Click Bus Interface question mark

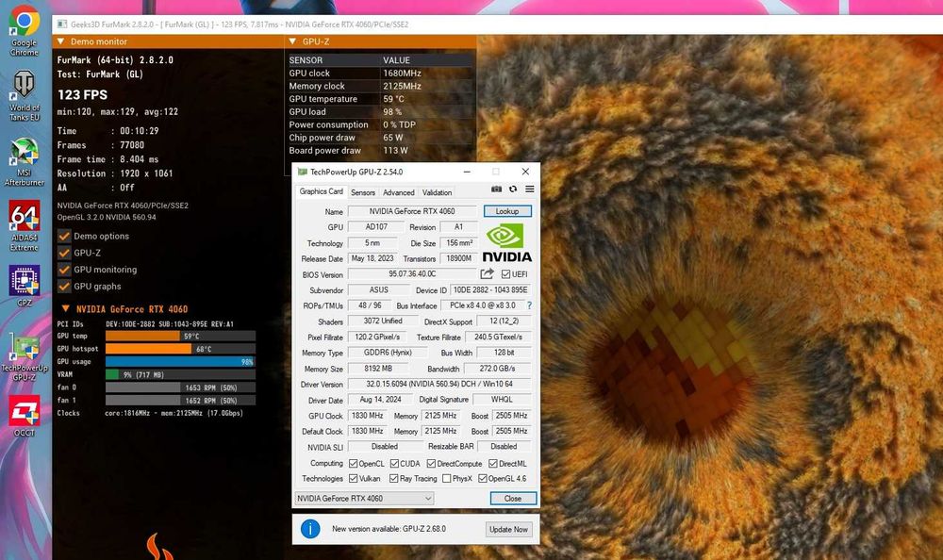[x=529, y=305]
